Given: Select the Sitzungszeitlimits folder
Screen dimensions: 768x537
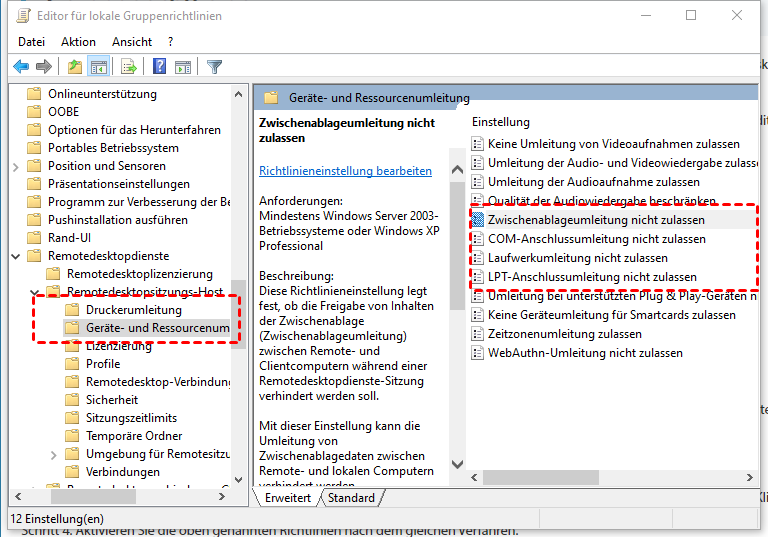Looking at the screenshot, I should 131,418.
